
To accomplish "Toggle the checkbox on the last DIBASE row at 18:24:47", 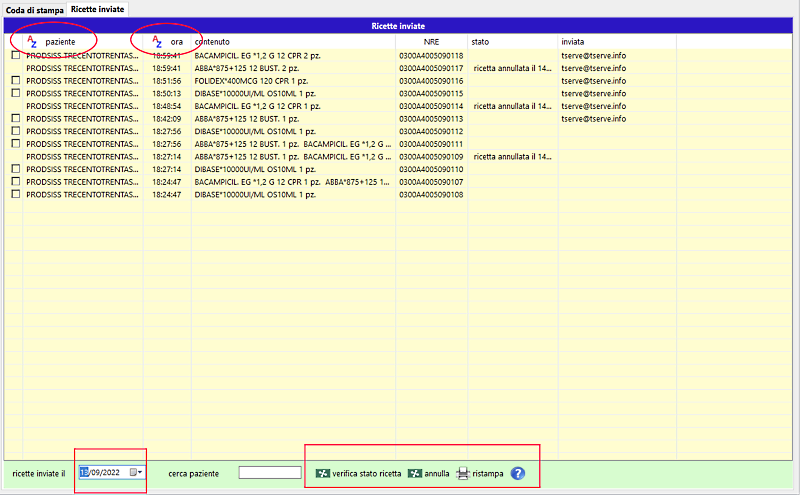I will pyautogui.click(x=15, y=194).
